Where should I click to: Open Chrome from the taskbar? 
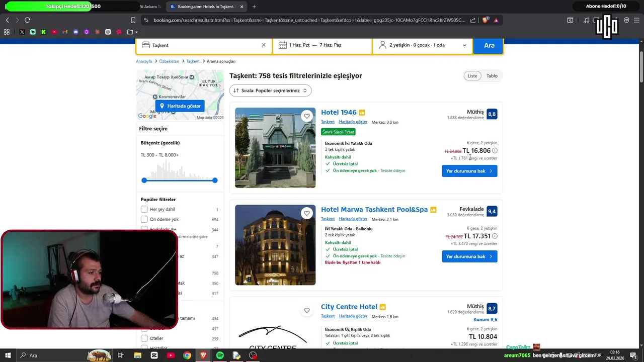click(x=187, y=355)
